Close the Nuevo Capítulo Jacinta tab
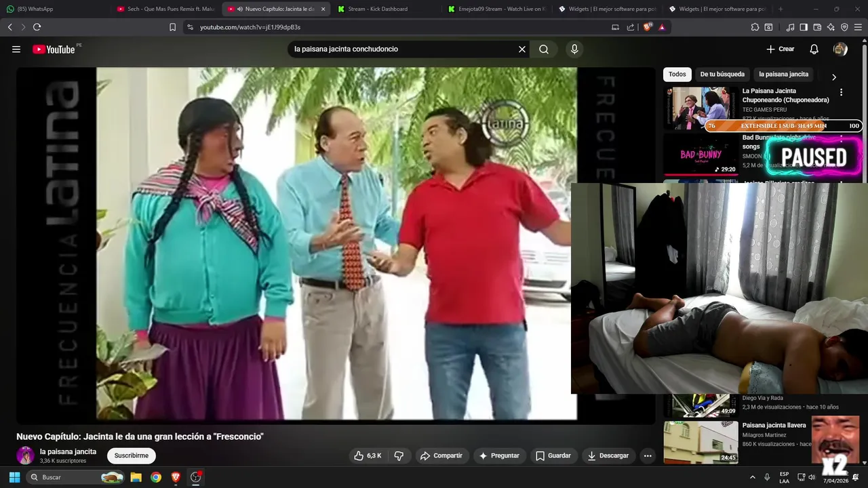This screenshot has height=488, width=868. [323, 9]
